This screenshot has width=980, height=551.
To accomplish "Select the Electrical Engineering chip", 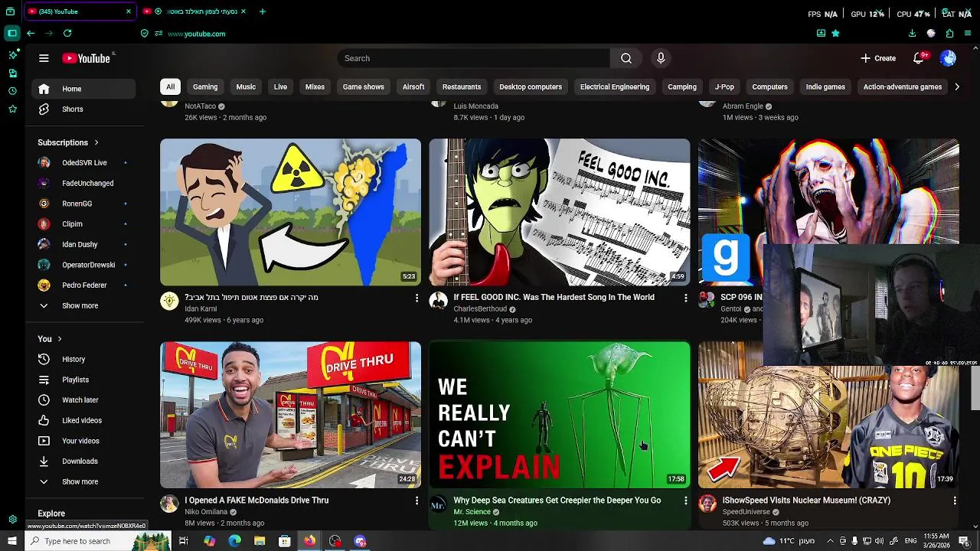I will pos(615,86).
